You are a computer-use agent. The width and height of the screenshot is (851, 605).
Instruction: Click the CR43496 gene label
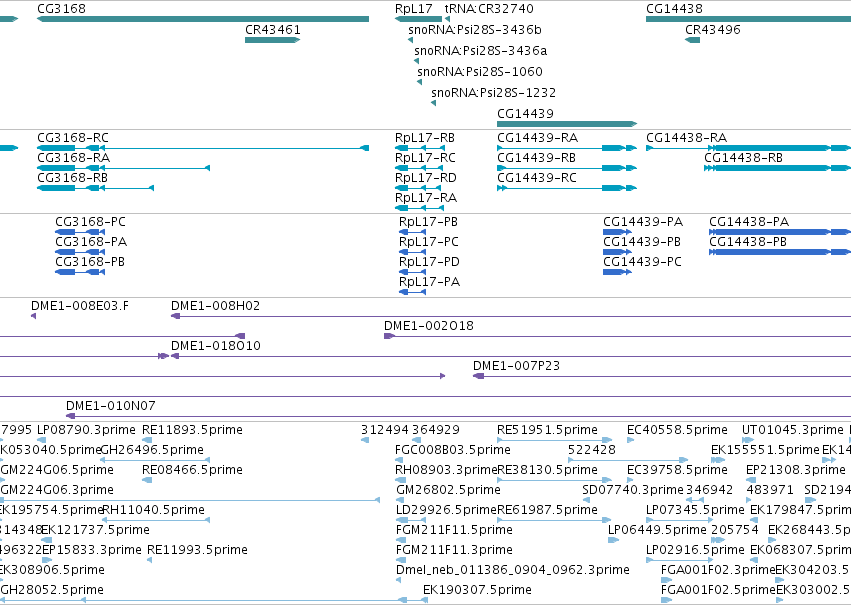[x=713, y=30]
